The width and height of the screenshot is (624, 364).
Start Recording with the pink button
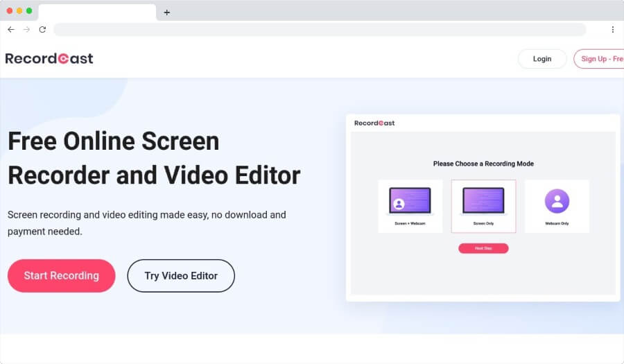[61, 276]
